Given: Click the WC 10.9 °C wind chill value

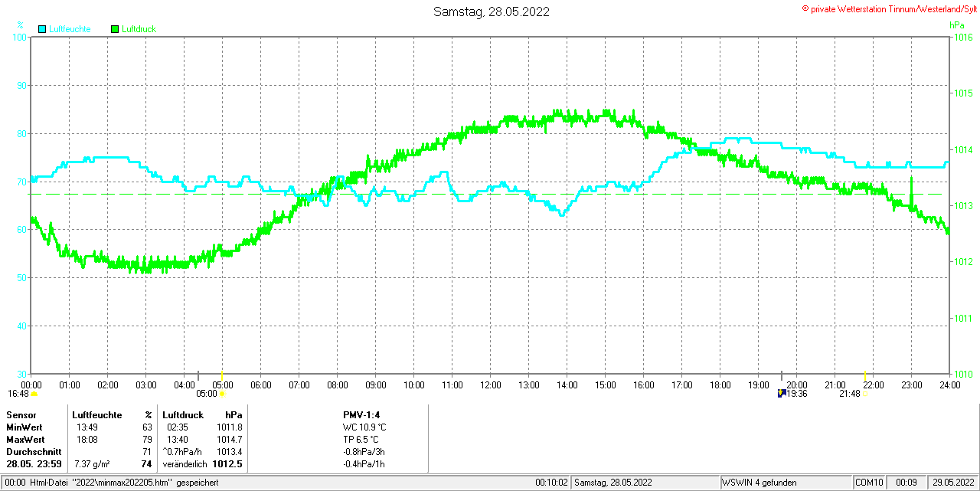Looking at the screenshot, I should [x=364, y=427].
